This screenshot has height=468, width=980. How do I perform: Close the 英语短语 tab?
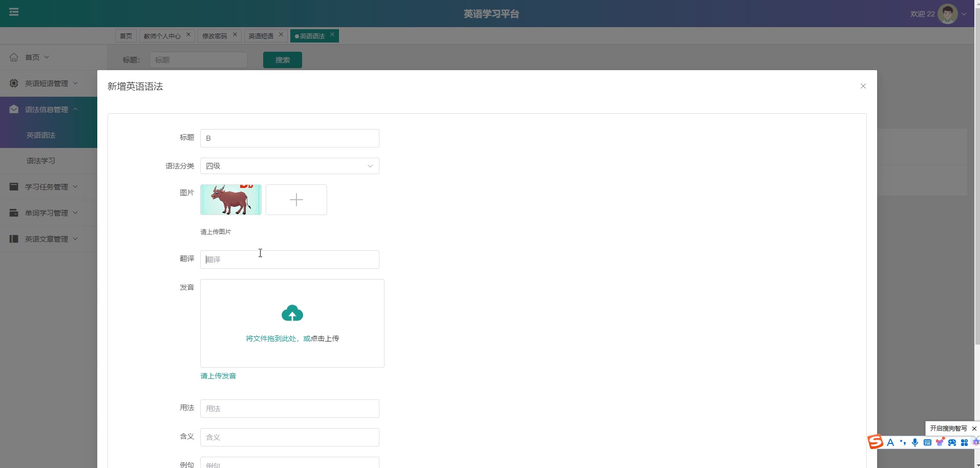(281, 34)
